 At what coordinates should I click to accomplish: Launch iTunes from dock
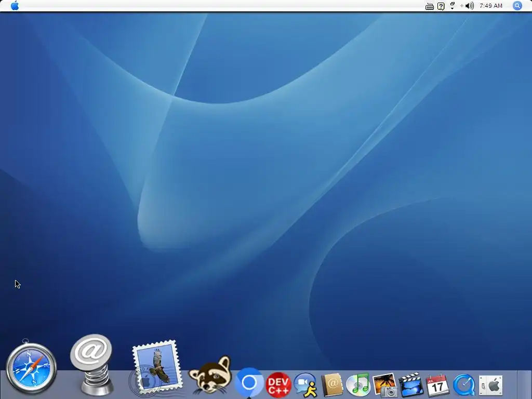[358, 385]
